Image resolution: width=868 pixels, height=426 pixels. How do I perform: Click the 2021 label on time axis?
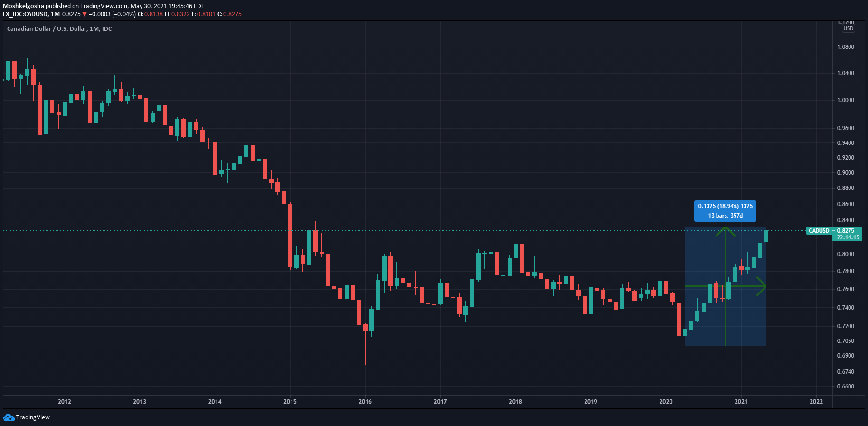(741, 402)
